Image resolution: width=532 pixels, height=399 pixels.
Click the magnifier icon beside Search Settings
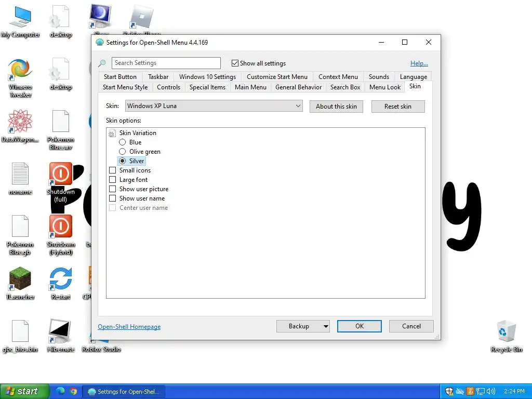click(102, 63)
